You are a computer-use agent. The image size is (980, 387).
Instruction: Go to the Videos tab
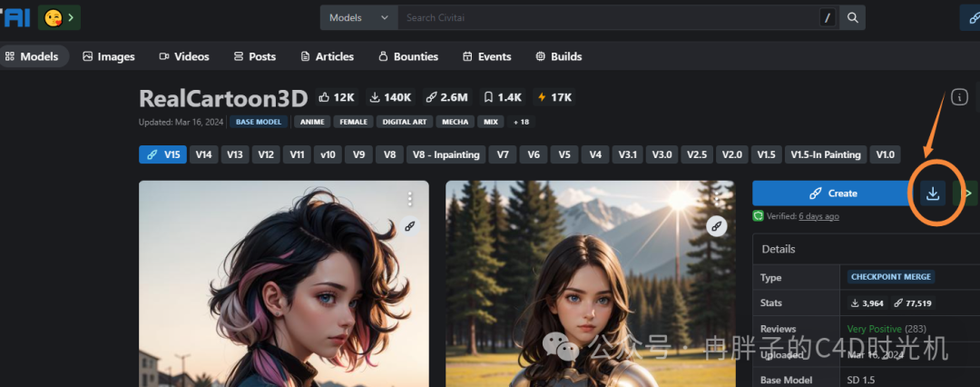(x=184, y=56)
